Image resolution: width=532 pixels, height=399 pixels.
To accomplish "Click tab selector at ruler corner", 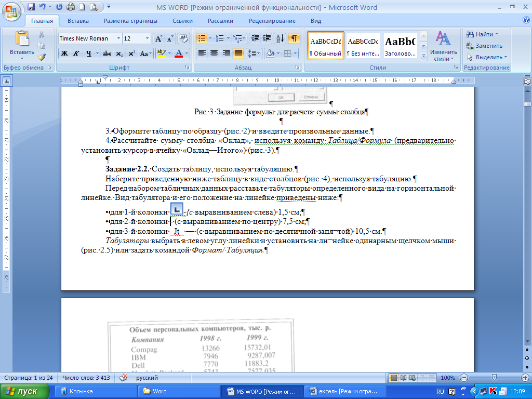I will pyautogui.click(x=7, y=81).
